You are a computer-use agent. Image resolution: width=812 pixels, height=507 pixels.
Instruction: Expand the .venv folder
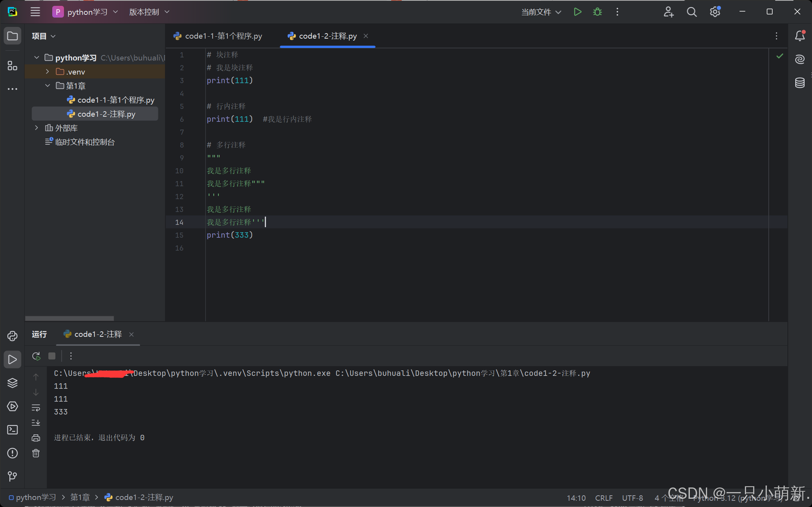point(48,71)
